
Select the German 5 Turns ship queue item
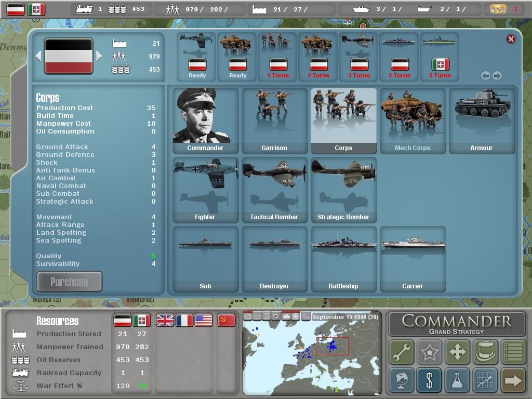coord(399,57)
